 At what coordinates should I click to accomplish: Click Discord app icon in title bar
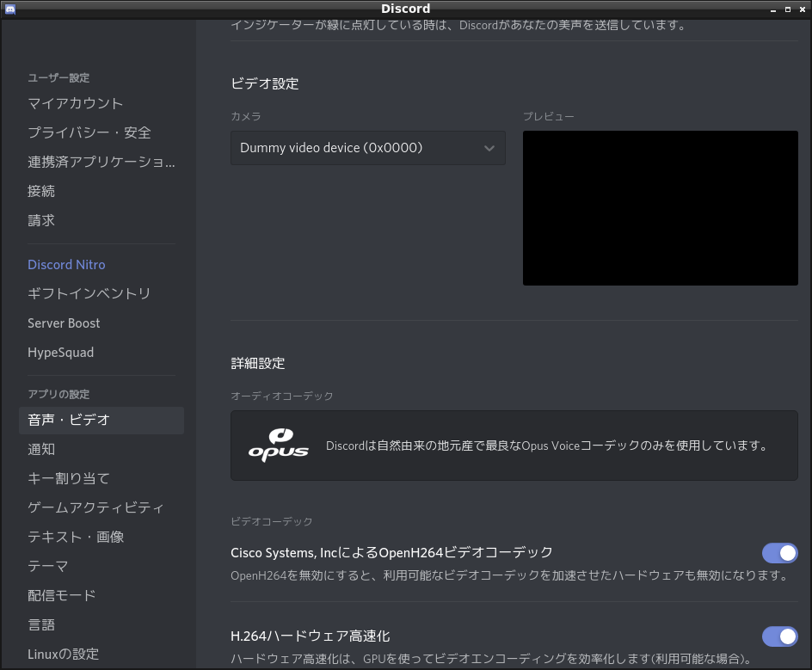pos(9,9)
